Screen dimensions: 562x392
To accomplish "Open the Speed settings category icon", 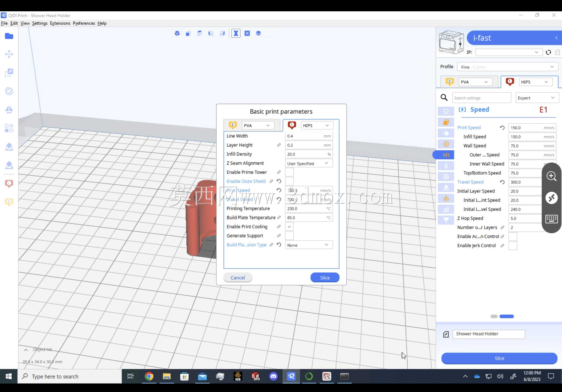I will pos(446,155).
